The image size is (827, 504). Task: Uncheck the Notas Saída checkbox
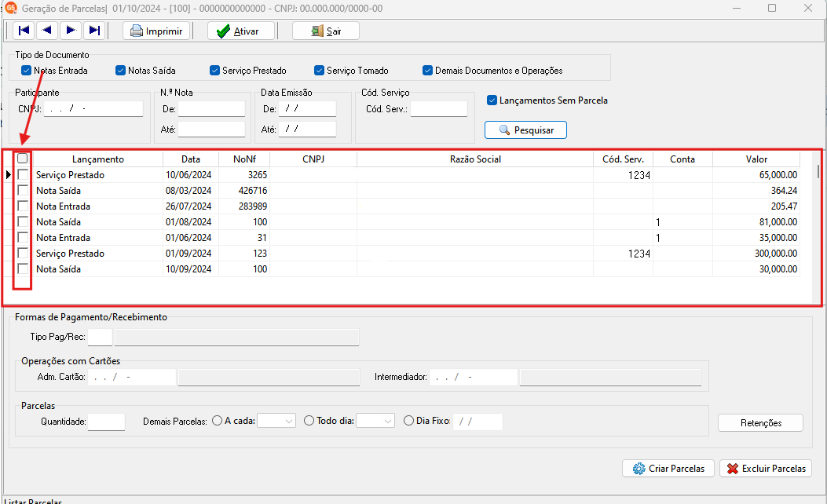pos(120,70)
